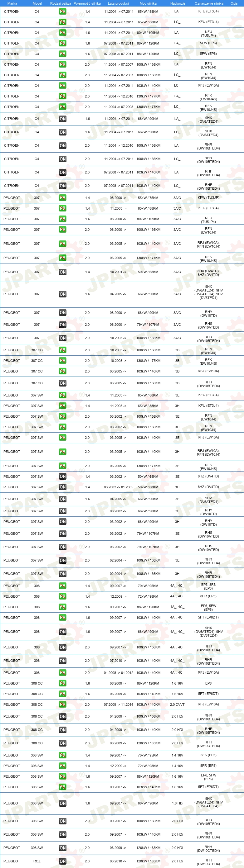The image size is (244, 868).
Task: Click diesel icon in Peugeot RCZ row
Action: [x=62, y=861]
